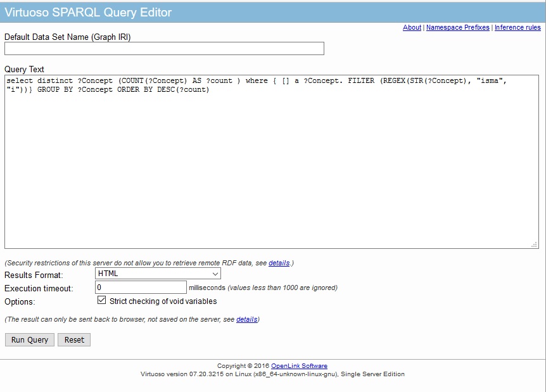
Task: Focus the Execution timeout field
Action: (141, 288)
